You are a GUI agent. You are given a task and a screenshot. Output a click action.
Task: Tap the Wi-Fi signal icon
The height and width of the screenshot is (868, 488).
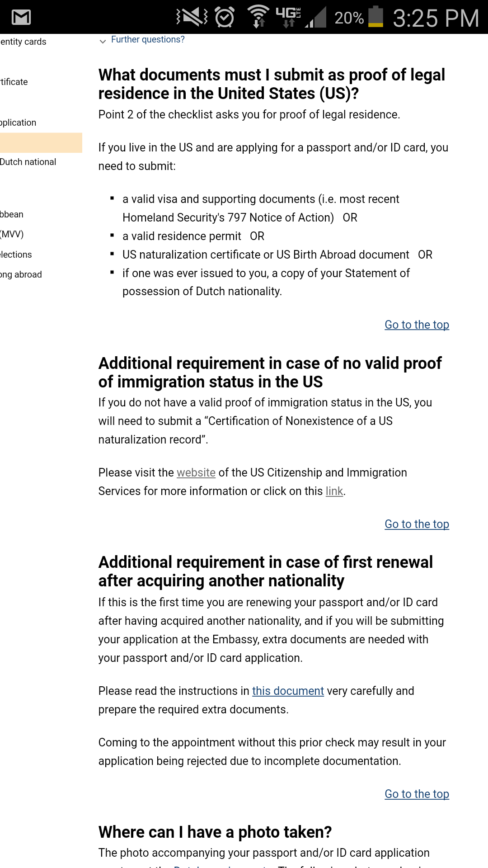tap(258, 17)
